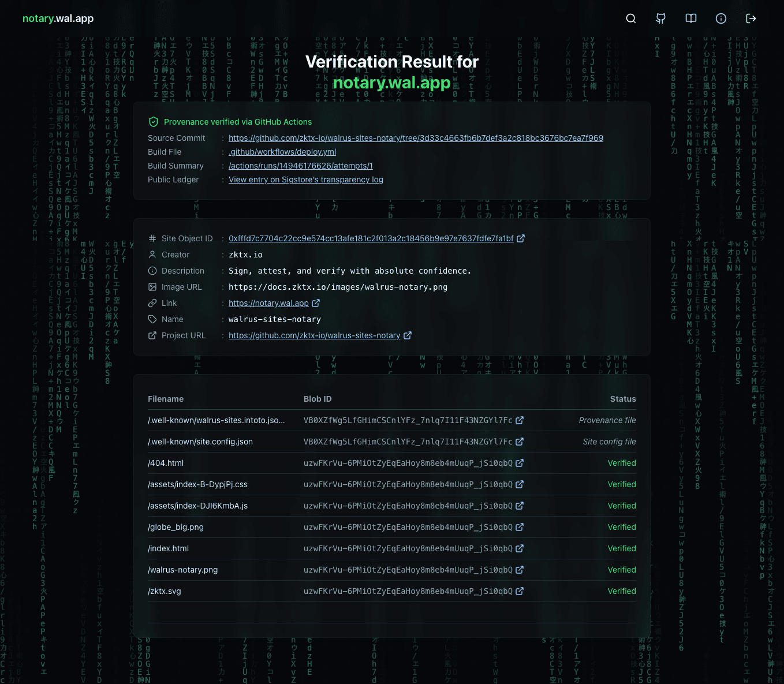
Task: Click the provenance verified shield icon
Action: pos(154,122)
